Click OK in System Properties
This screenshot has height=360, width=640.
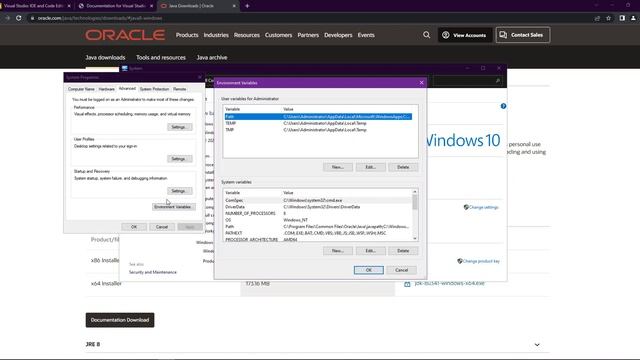[x=134, y=227]
